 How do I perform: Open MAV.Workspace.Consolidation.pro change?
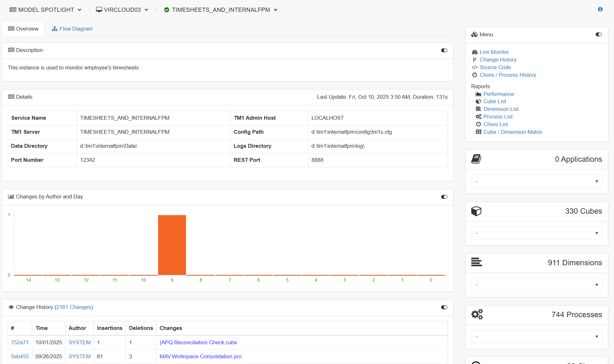(x=200, y=356)
